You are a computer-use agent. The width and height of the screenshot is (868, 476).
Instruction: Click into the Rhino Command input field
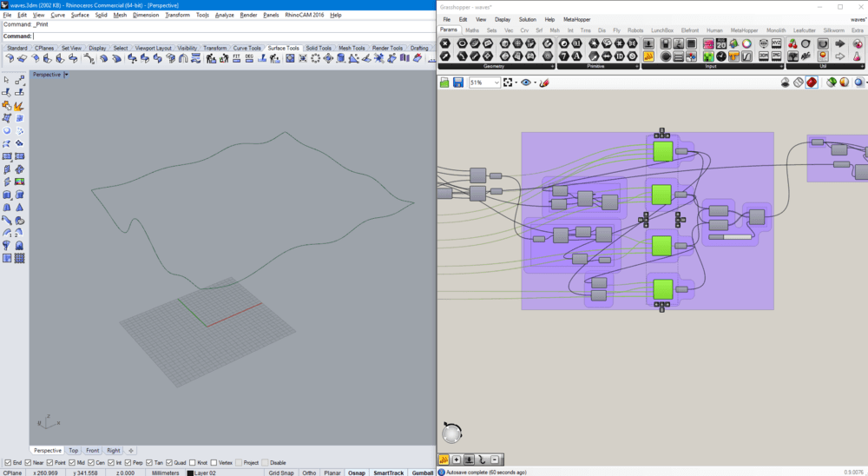234,36
